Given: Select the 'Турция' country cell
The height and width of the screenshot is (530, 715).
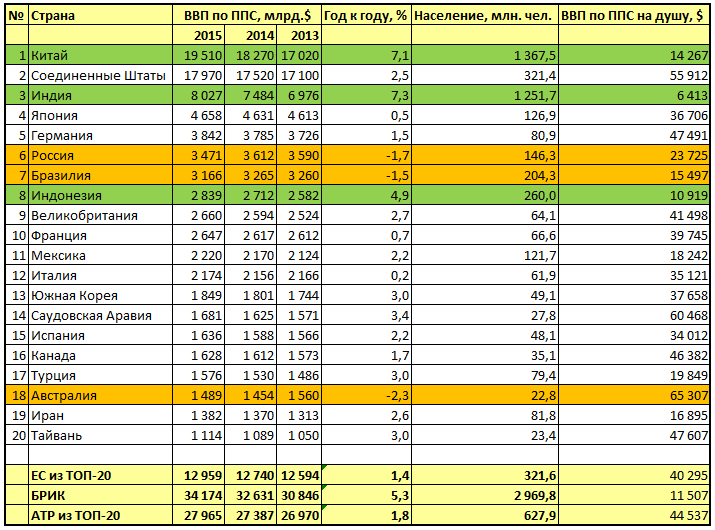Looking at the screenshot, I should (100, 375).
